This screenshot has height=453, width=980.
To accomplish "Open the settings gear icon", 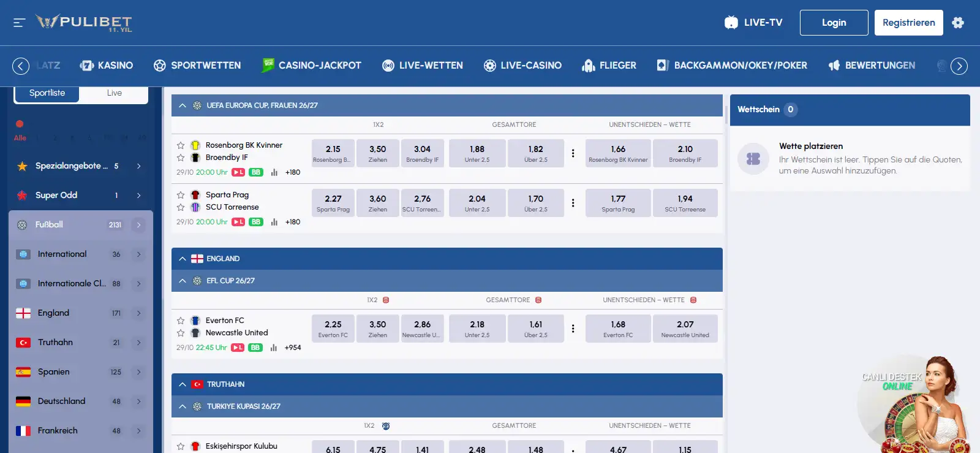I will pyautogui.click(x=958, y=23).
